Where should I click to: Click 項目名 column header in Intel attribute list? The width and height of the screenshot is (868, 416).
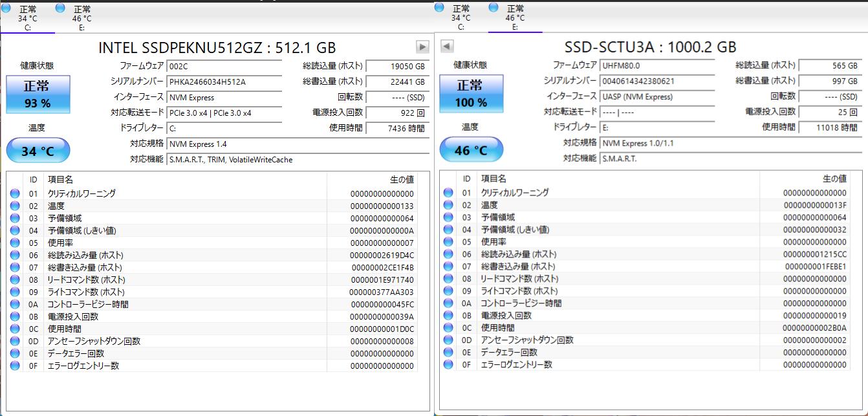point(60,179)
